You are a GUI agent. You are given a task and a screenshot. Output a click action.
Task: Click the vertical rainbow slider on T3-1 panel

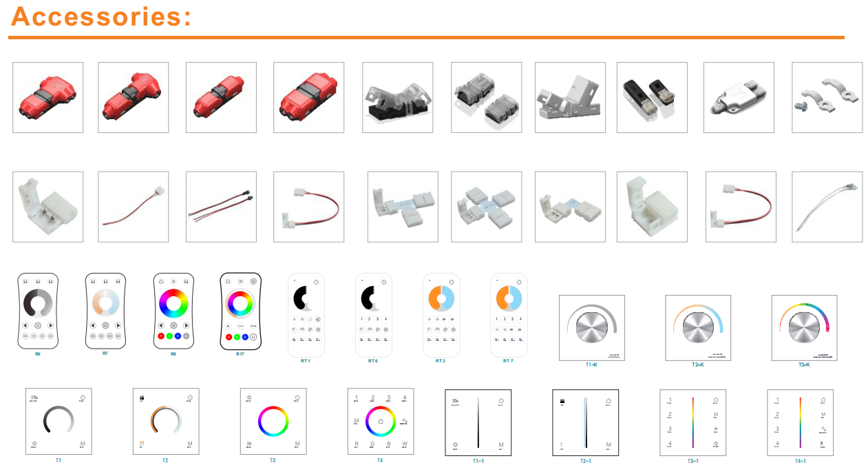click(692, 422)
